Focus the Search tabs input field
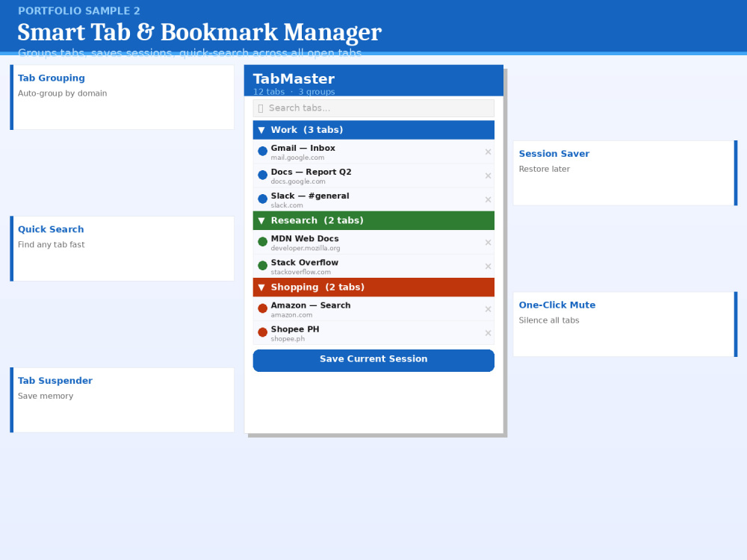 (373, 108)
